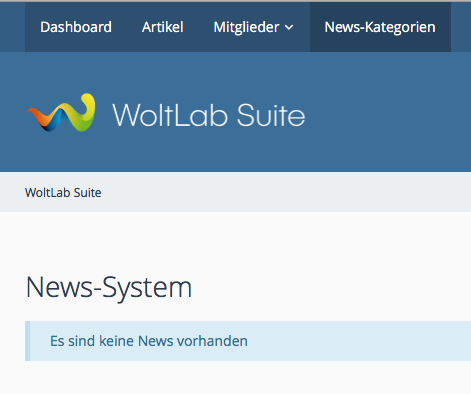Click the word 'Suite' in the header logo

point(271,115)
